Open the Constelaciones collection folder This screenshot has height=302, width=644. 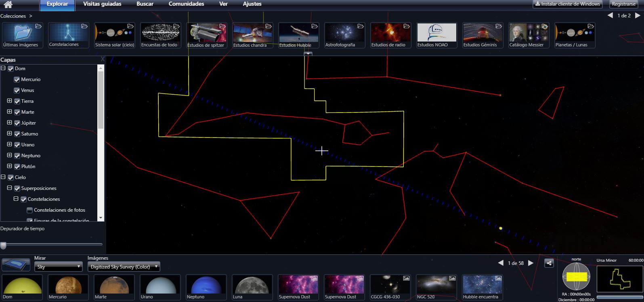pyautogui.click(x=68, y=35)
